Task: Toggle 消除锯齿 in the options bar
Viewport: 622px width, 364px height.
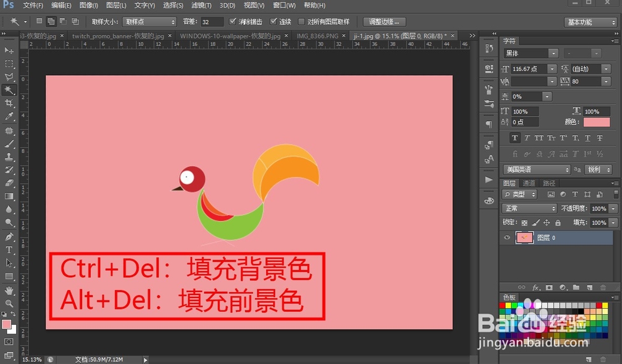Action: click(x=234, y=21)
